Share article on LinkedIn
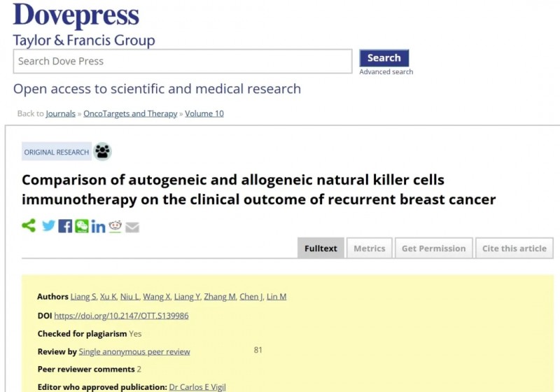The image size is (560, 392). pos(98,226)
